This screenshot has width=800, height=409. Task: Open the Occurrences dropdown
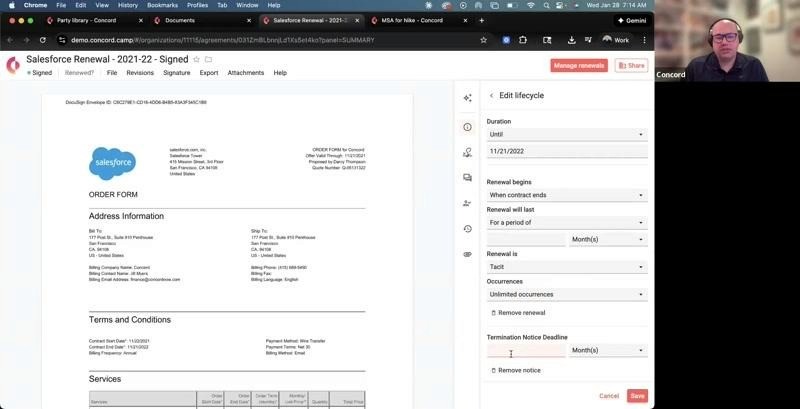click(567, 294)
